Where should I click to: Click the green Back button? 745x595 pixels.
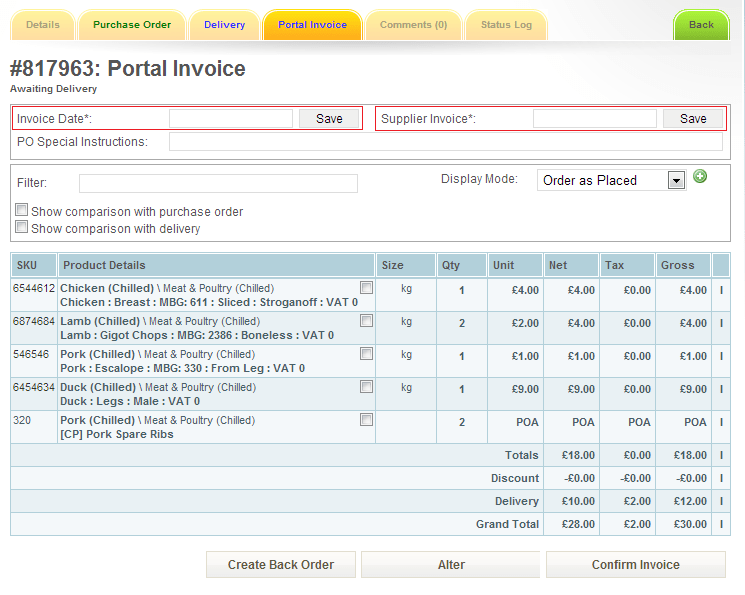(x=701, y=25)
